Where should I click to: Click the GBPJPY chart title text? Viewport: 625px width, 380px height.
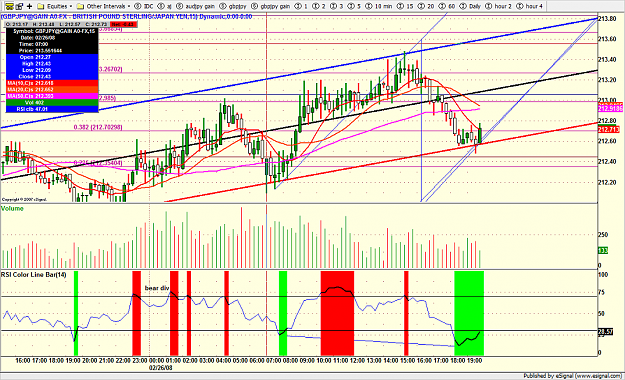[127, 17]
